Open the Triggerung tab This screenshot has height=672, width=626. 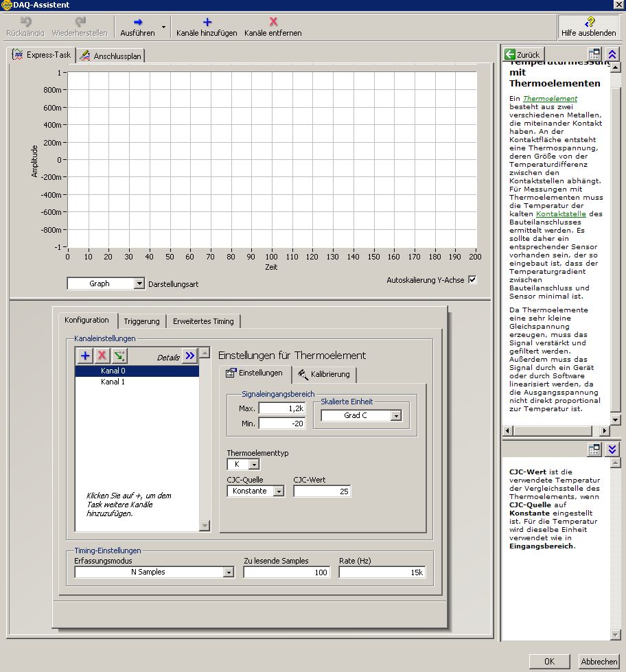click(142, 321)
